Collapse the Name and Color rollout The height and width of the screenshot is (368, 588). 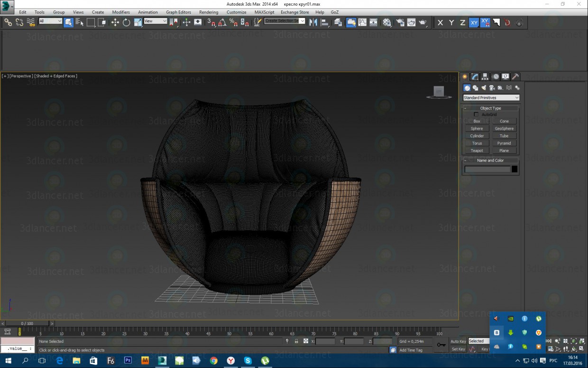pos(490,160)
